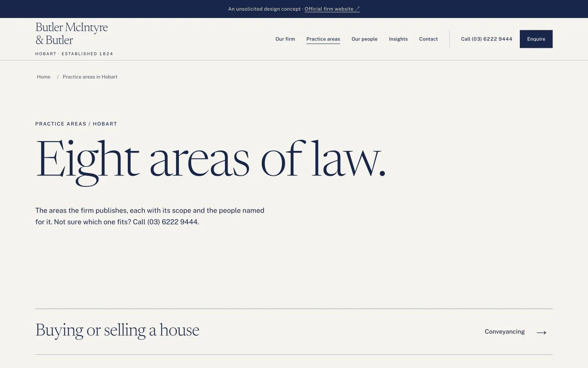The width and height of the screenshot is (588, 368).
Task: Open the Contact nav link
Action: [x=428, y=39]
